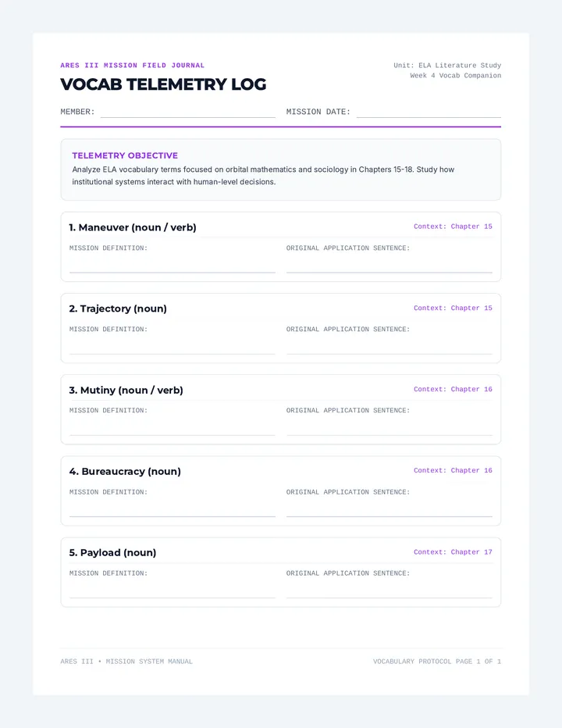Click Trajectory mission definition line
This screenshot has width=562, height=728.
[x=173, y=346]
